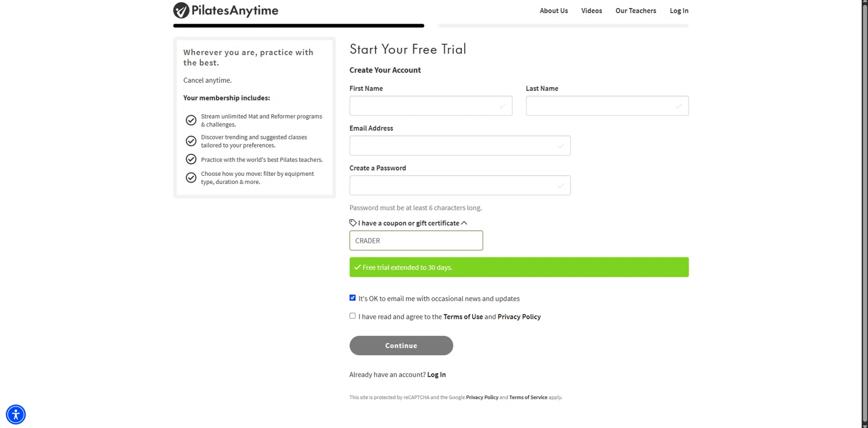Open the accessibility widget icon

[16, 414]
